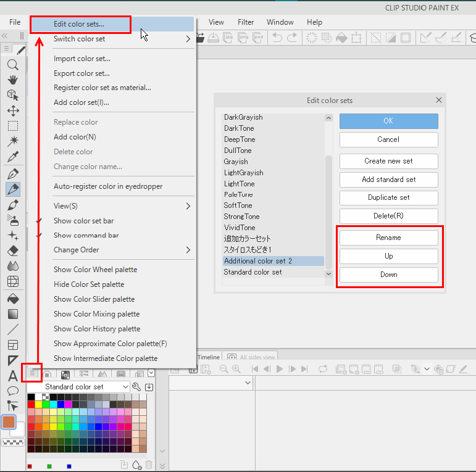Image resolution: width=476 pixels, height=472 pixels.
Task: Click the Undo arrow in command bar
Action: [277, 38]
